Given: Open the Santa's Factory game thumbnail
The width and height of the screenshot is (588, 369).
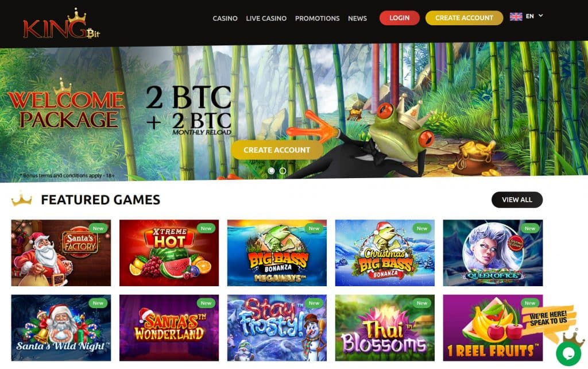Looking at the screenshot, I should [61, 253].
